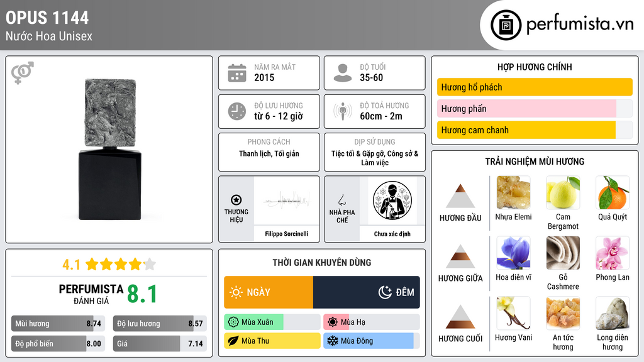This screenshot has width=644, height=362.
Task: Open the Long diên hương note image
Action: point(613,313)
